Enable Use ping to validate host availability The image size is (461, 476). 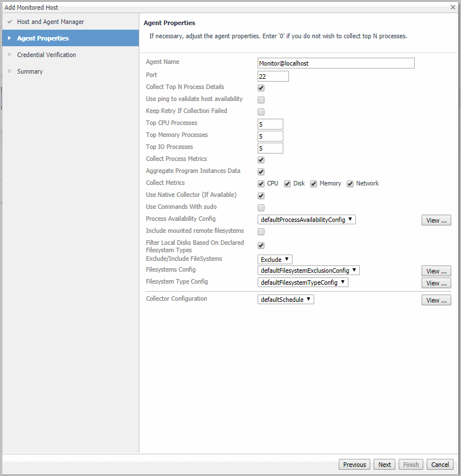[x=261, y=100]
